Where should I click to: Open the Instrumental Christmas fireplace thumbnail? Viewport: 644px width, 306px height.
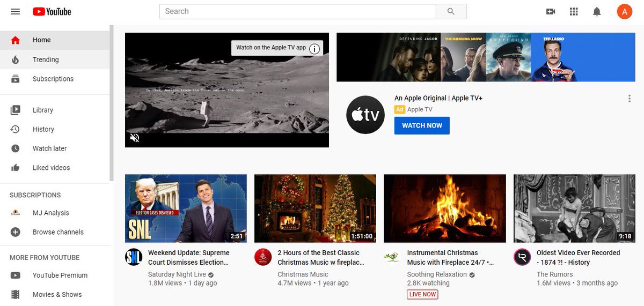pos(445,208)
